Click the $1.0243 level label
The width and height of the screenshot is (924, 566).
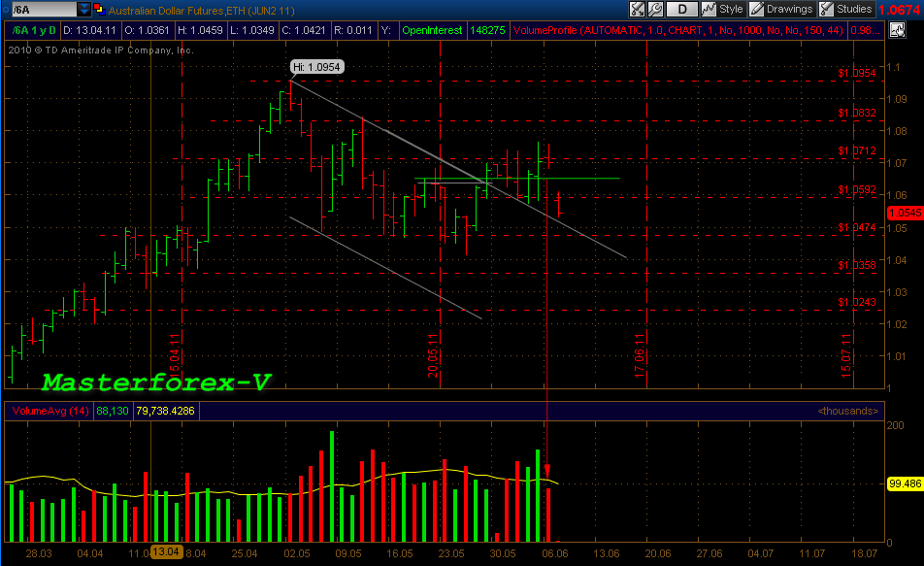857,303
